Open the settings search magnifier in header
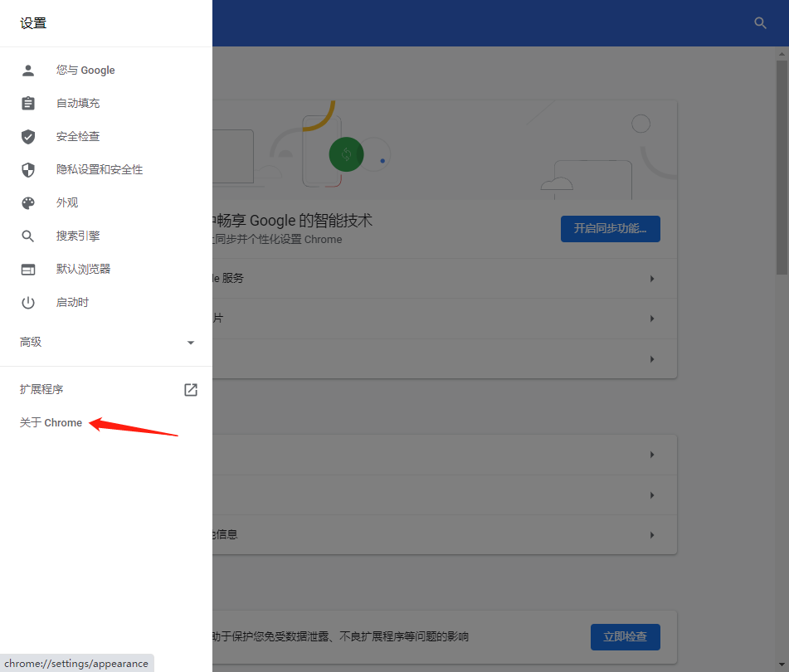Screen dimensions: 789x672 pos(760,23)
